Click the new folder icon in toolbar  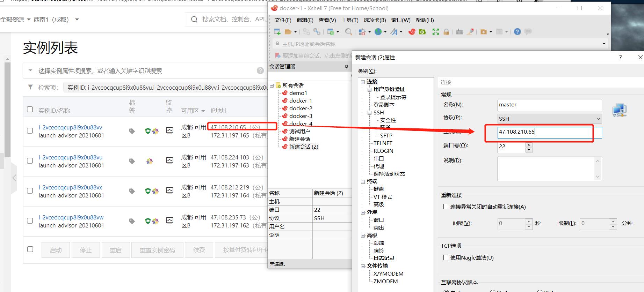tap(484, 32)
